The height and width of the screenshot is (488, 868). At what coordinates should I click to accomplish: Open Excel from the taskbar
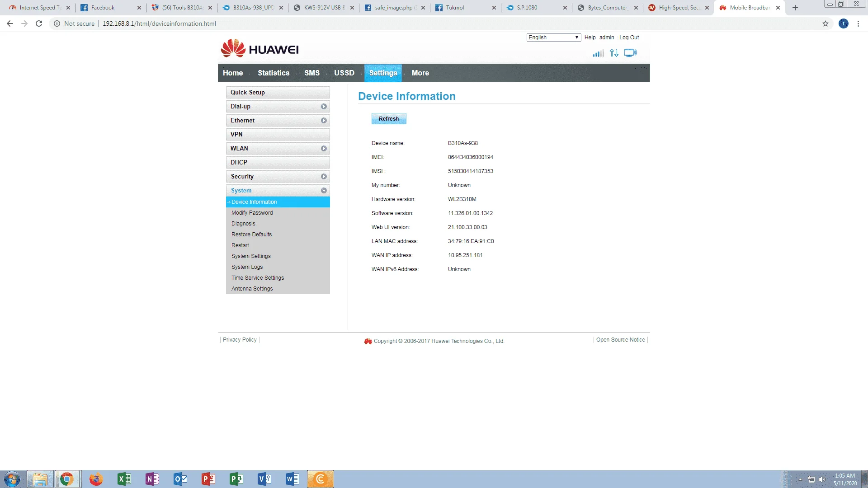pyautogui.click(x=124, y=479)
